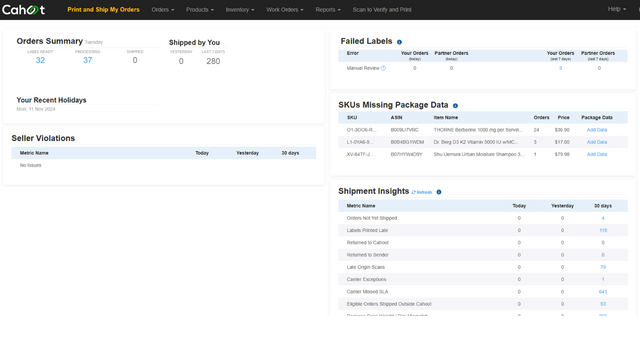Open the Work Orders menu
Viewport: 640px width, 360px height.
coord(284,9)
